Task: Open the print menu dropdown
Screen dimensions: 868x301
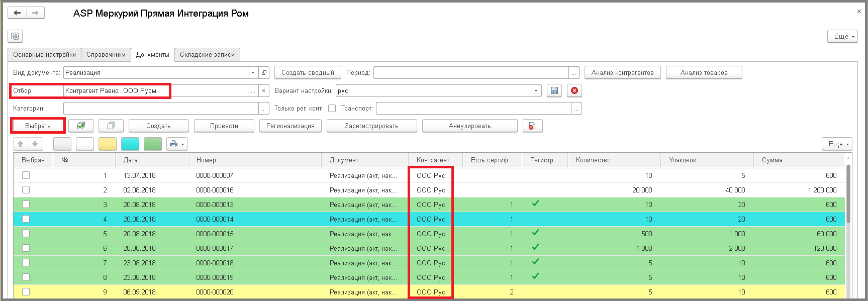Action: pos(177,144)
